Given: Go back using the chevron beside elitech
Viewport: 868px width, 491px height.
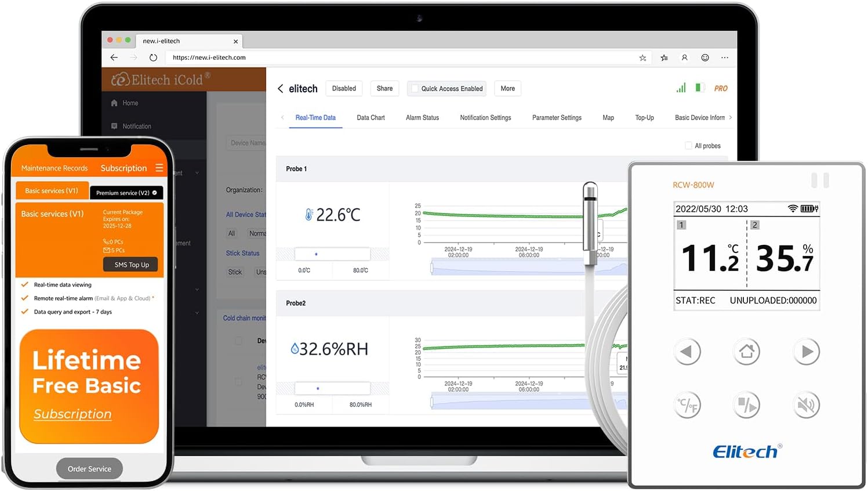Looking at the screenshot, I should coord(281,88).
